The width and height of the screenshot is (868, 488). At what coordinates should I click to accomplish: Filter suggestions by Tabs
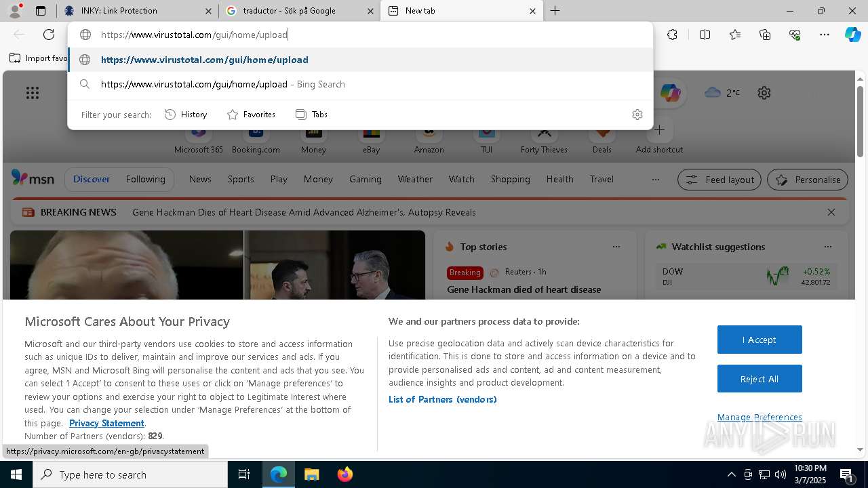[311, 115]
